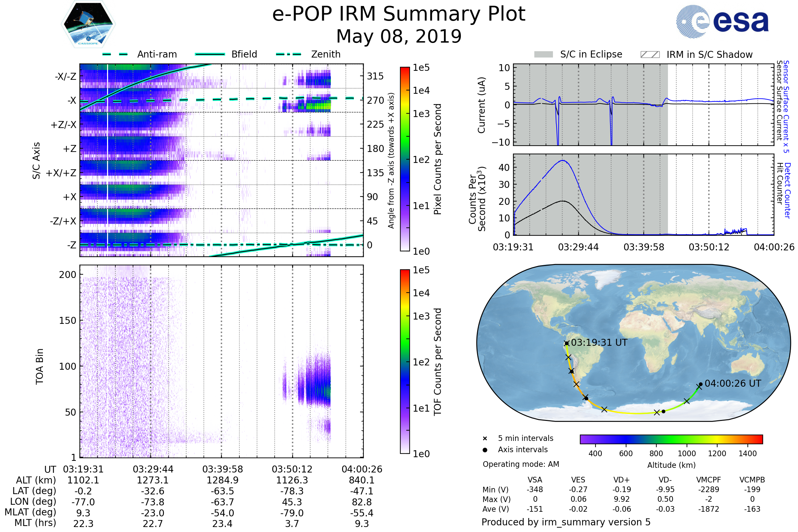The height and width of the screenshot is (532, 798).
Task: Click the TOF Counts per Second colorbar
Action: [x=405, y=361]
